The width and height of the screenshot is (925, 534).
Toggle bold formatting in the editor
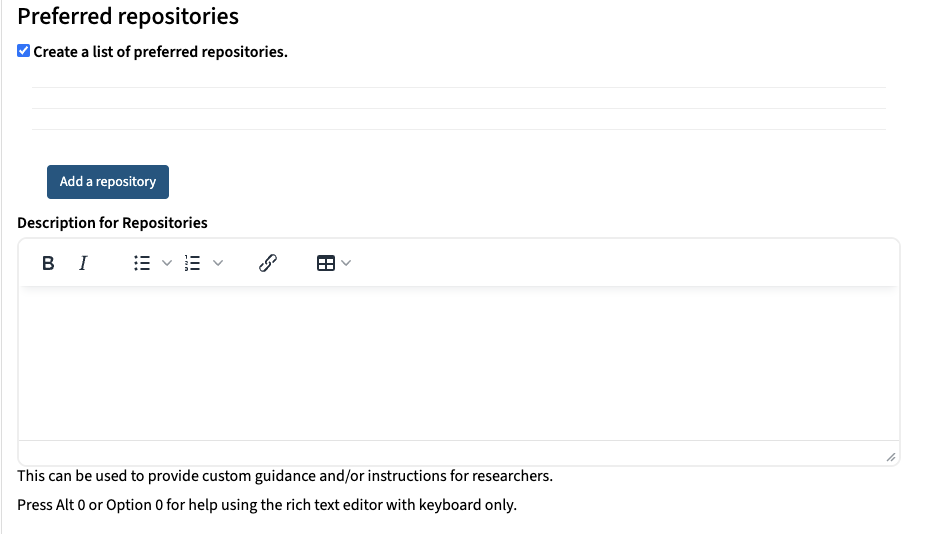click(x=48, y=263)
